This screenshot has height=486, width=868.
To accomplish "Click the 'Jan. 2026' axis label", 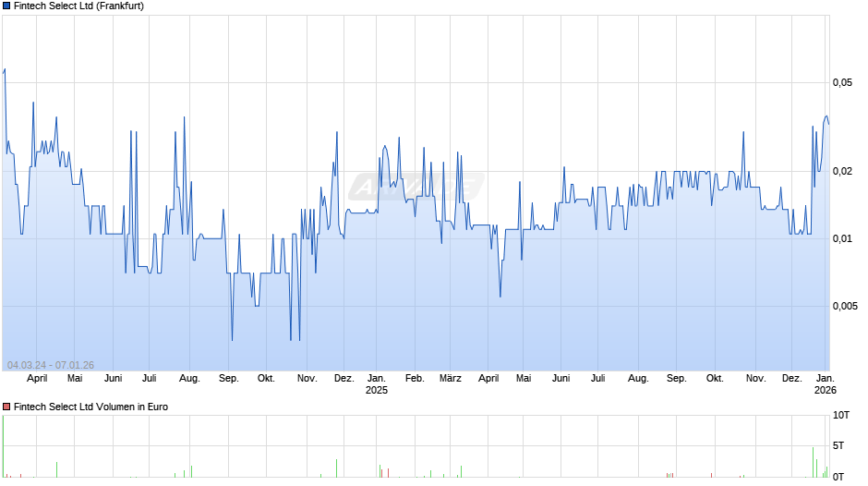I will 825,384.
